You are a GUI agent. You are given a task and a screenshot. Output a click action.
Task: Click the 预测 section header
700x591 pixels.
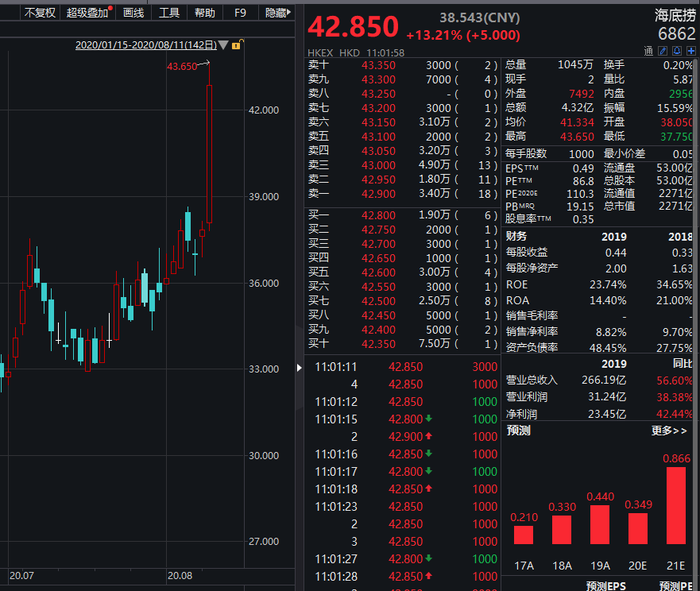point(518,431)
